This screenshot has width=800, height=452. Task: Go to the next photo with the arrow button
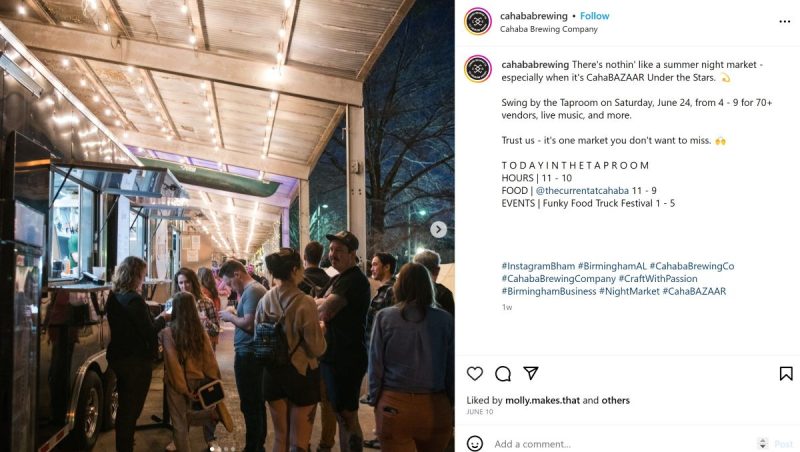[438, 230]
